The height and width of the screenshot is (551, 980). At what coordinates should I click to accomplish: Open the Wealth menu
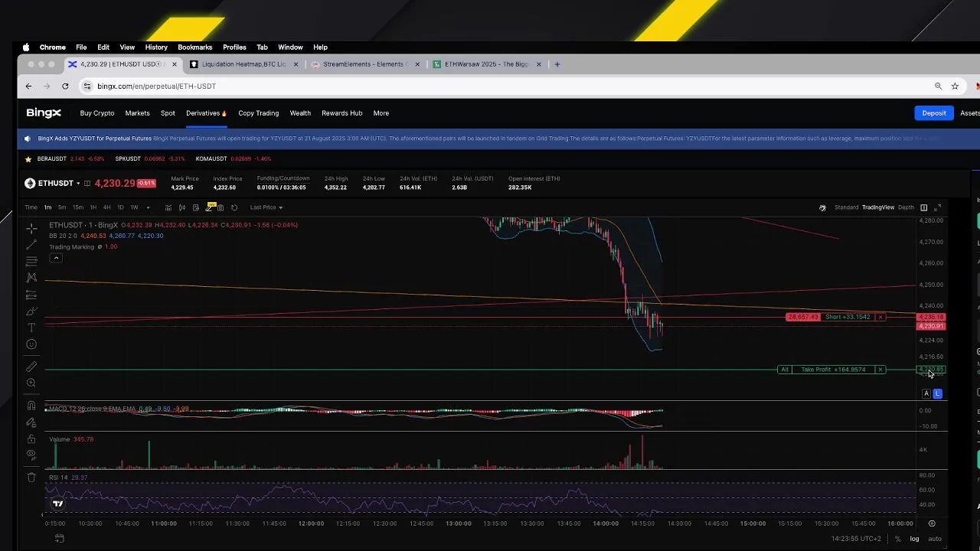pos(300,113)
